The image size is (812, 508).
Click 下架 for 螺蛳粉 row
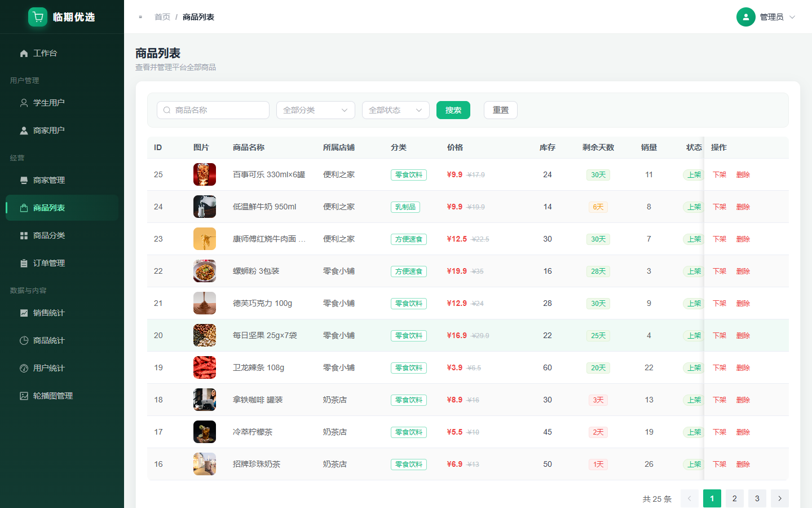click(x=720, y=271)
